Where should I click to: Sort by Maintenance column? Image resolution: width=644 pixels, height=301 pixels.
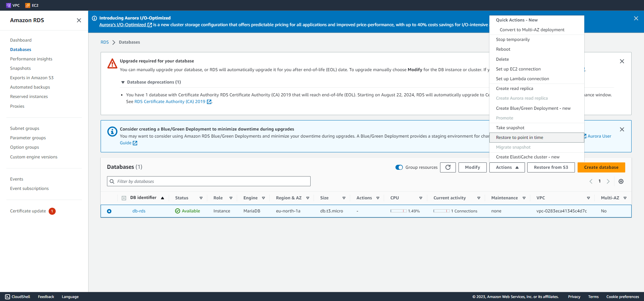point(524,198)
